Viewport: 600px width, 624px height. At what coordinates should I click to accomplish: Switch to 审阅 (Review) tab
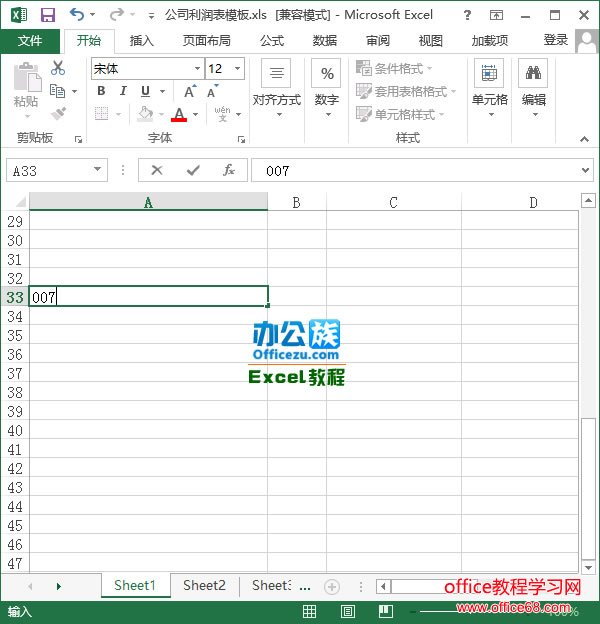tap(378, 41)
